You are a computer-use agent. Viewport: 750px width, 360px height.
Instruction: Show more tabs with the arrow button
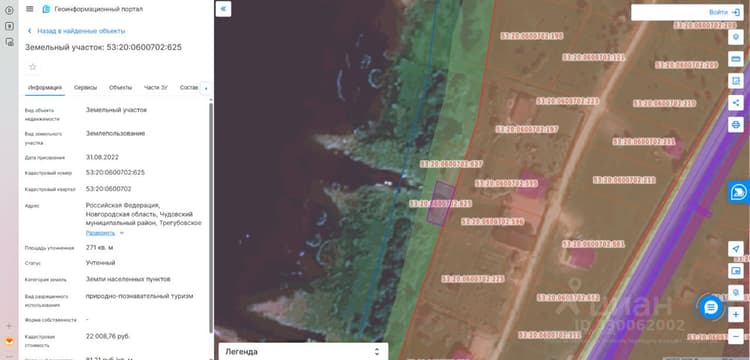click(206, 88)
